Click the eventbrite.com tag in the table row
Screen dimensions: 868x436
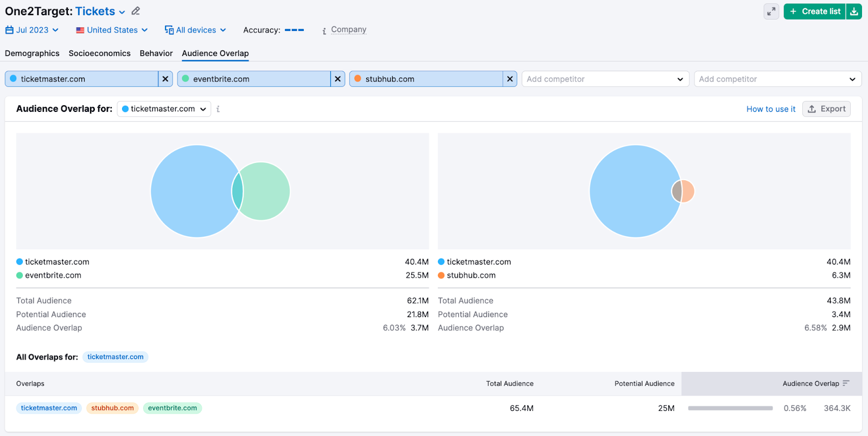tap(173, 408)
